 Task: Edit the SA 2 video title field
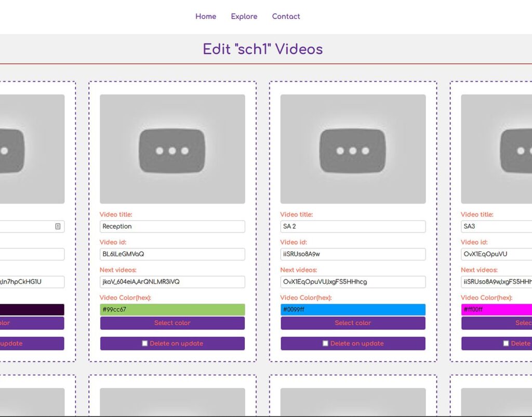tap(353, 226)
